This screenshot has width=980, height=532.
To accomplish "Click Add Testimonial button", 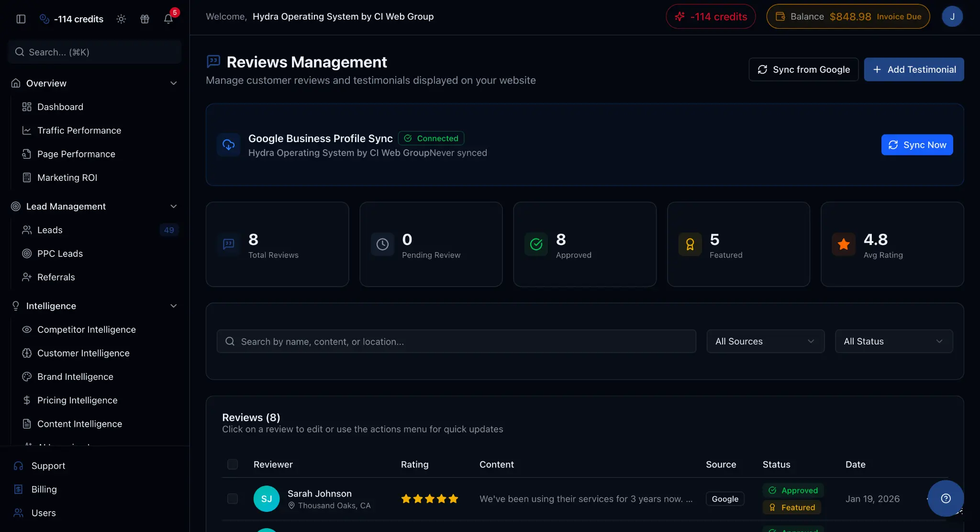I will pos(914,69).
